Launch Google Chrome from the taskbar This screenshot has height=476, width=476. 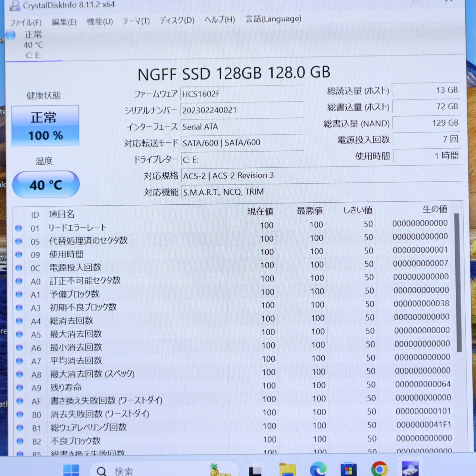tap(379, 469)
